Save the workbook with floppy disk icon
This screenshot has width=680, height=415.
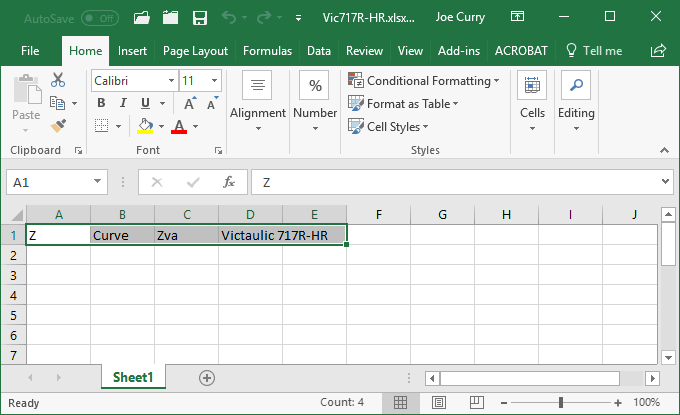coord(199,18)
